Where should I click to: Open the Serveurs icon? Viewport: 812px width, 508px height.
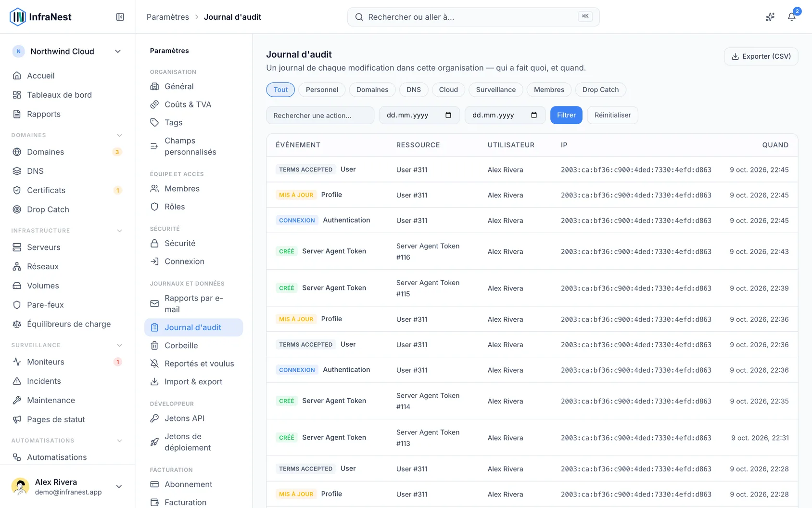click(x=17, y=247)
